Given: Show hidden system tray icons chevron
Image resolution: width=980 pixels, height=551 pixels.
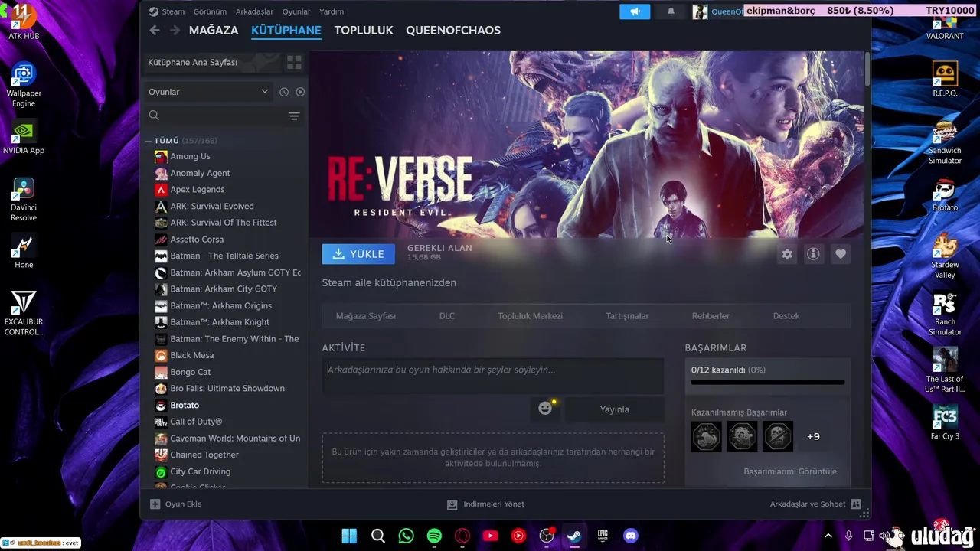Looking at the screenshot, I should tap(828, 536).
